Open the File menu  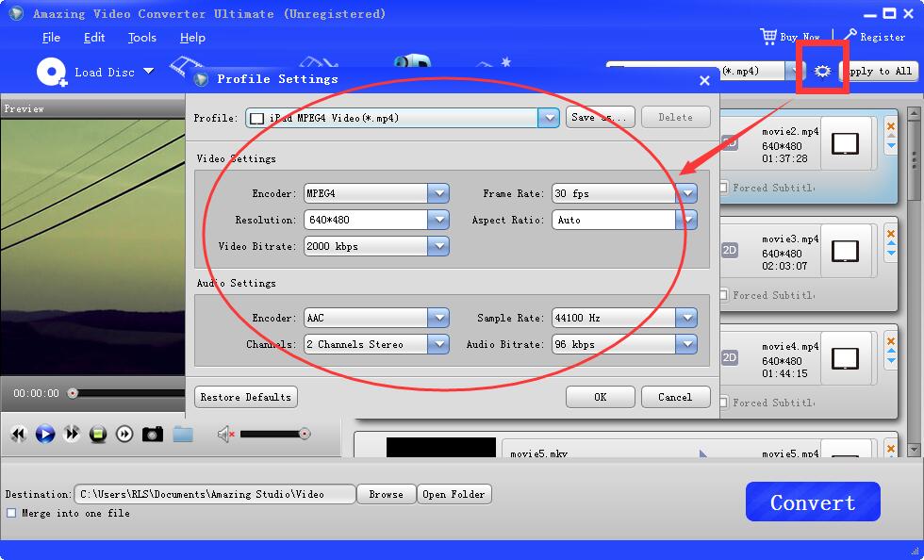(51, 38)
